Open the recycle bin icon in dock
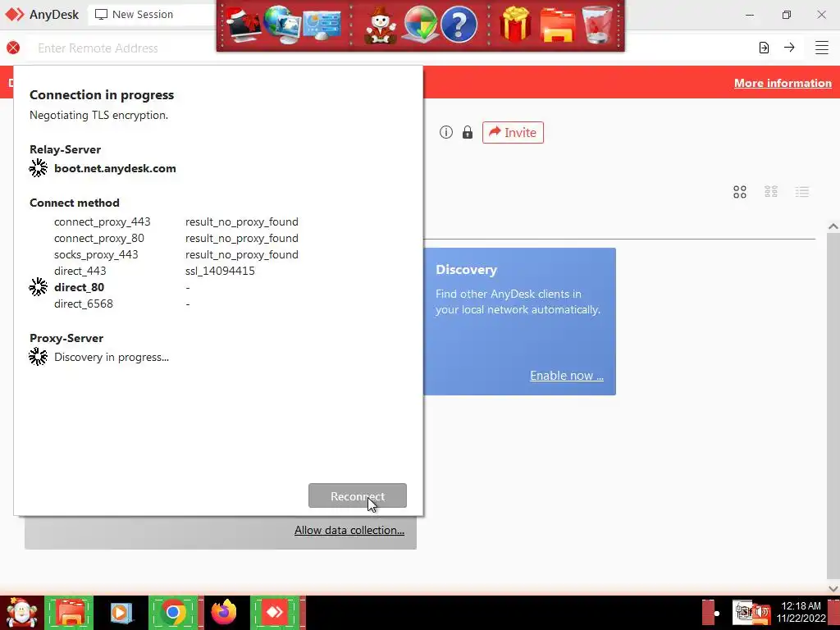840x630 pixels. point(597,24)
